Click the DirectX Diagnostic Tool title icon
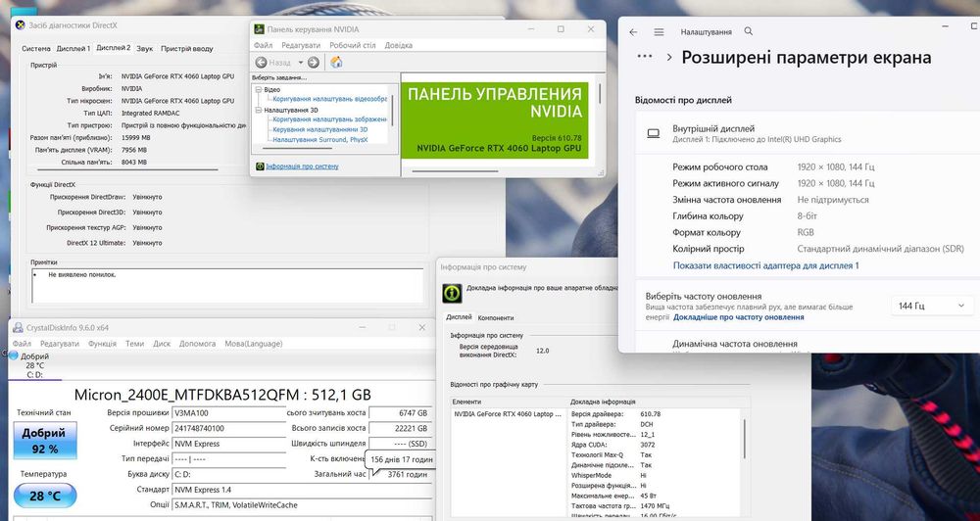This screenshot has width=980, height=521. (20, 25)
